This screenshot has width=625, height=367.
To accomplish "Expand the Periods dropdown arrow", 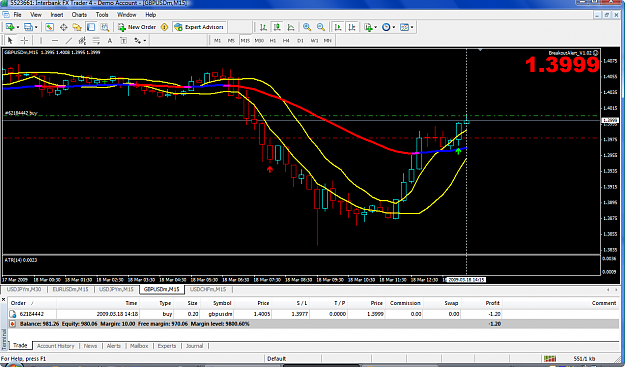I will [393, 27].
